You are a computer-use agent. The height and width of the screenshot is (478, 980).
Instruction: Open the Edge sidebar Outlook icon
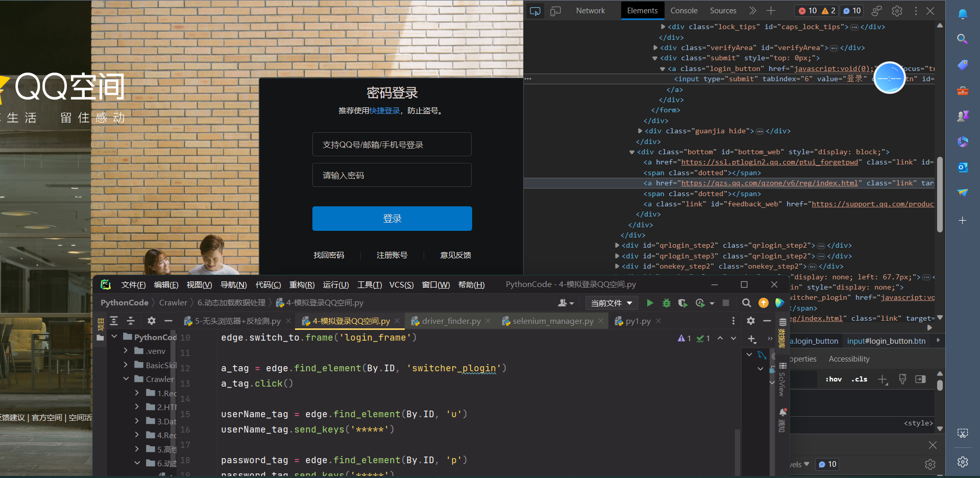963,167
